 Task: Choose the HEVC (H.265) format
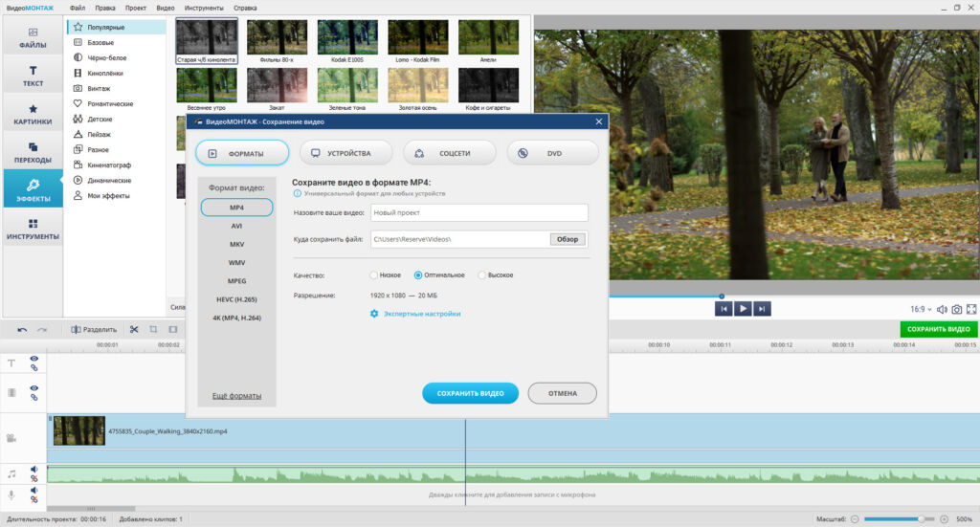click(236, 299)
